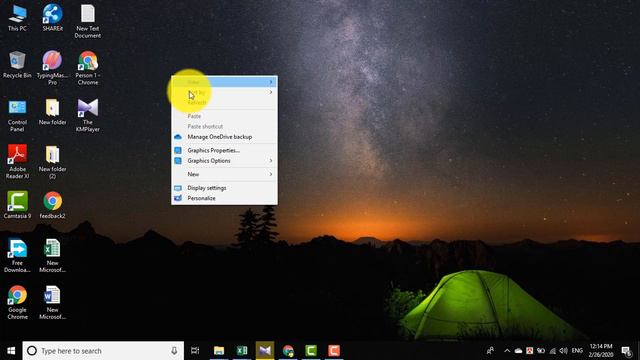Open the OneDrive cloud tray icon
640x360 pixels.
(518, 351)
